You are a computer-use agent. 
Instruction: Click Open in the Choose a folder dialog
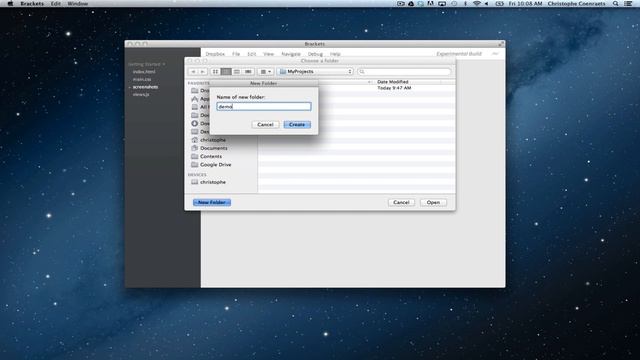(x=433, y=202)
